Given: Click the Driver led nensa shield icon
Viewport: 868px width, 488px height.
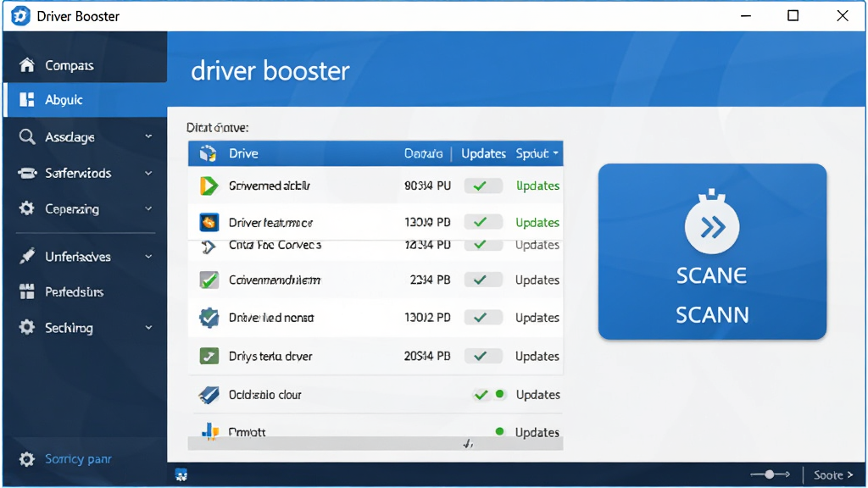Looking at the screenshot, I should click(x=209, y=318).
